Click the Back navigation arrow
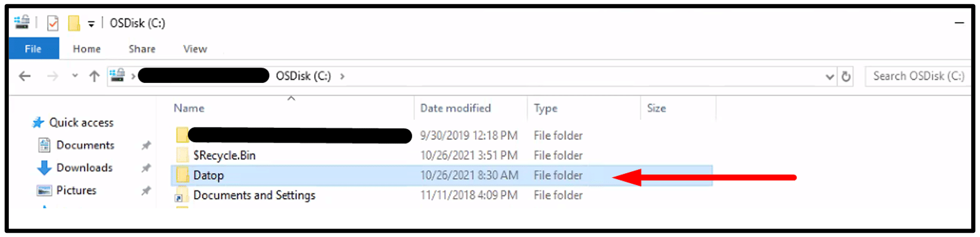This screenshot has height=237, width=980. pyautogui.click(x=24, y=76)
